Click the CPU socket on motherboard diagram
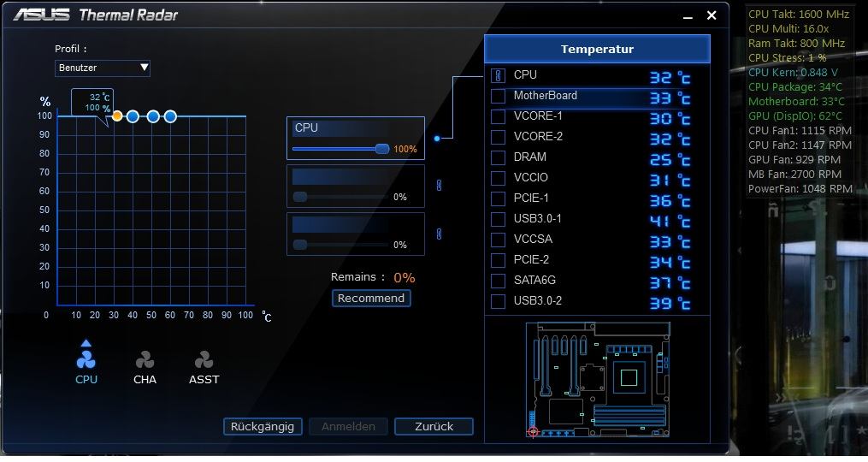This screenshot has height=462, width=868. (629, 377)
